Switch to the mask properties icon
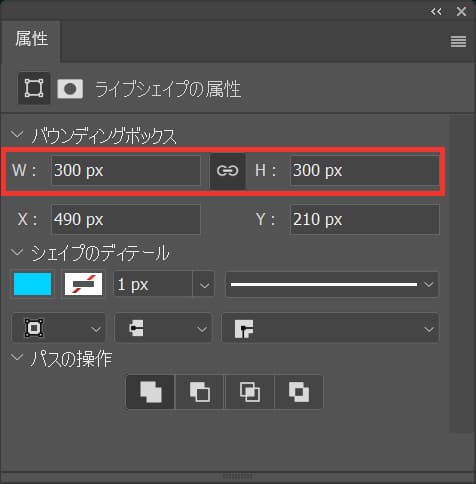The height and width of the screenshot is (484, 476). 70,89
